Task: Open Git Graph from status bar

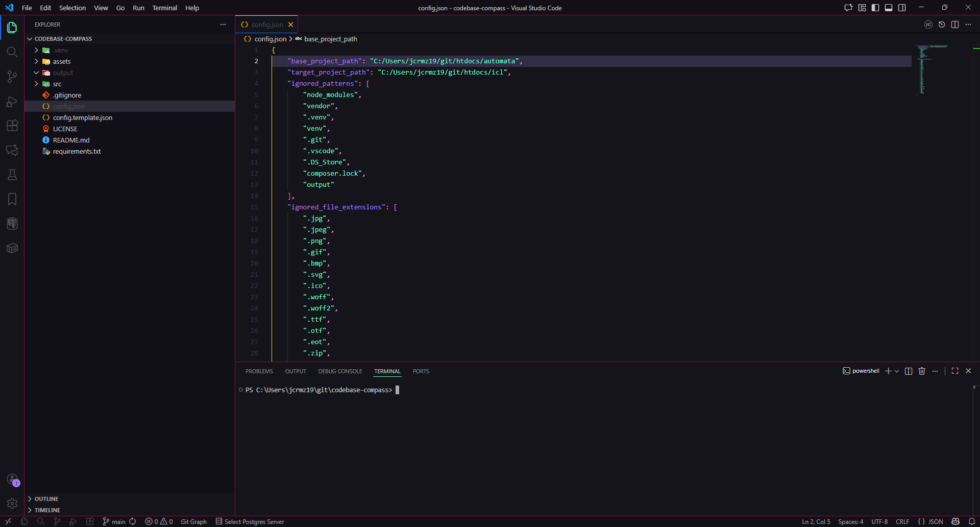Action: click(x=194, y=521)
